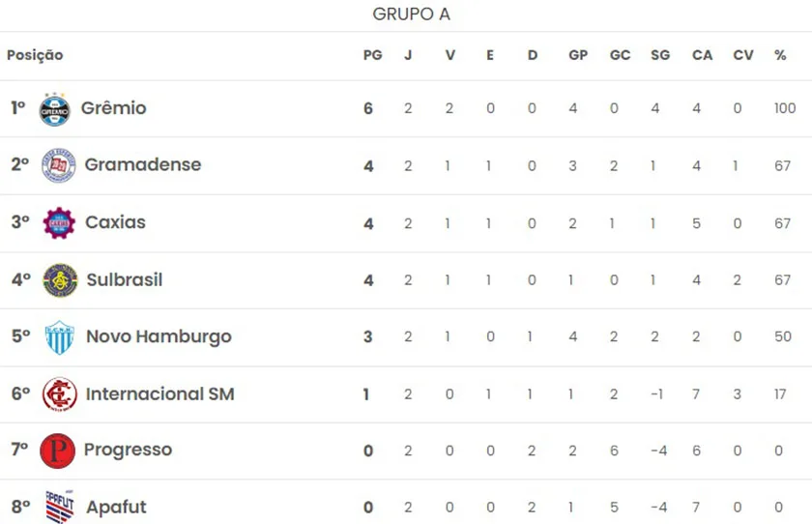
Task: Select the Caxias gear-shaped crest
Action: (59, 222)
